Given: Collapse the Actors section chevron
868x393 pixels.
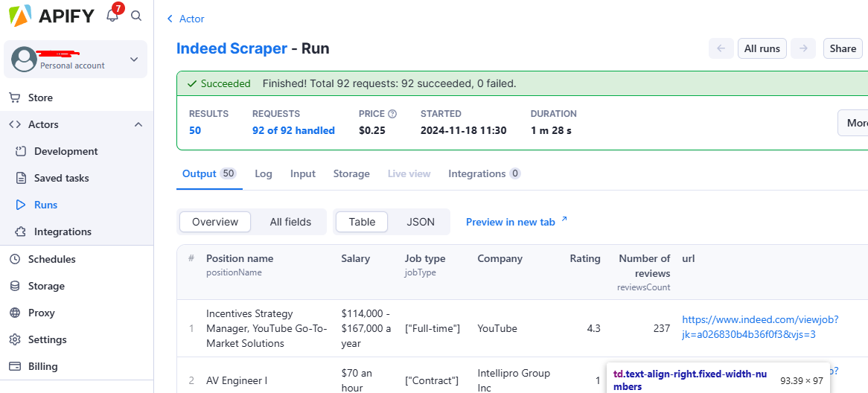Looking at the screenshot, I should point(138,124).
